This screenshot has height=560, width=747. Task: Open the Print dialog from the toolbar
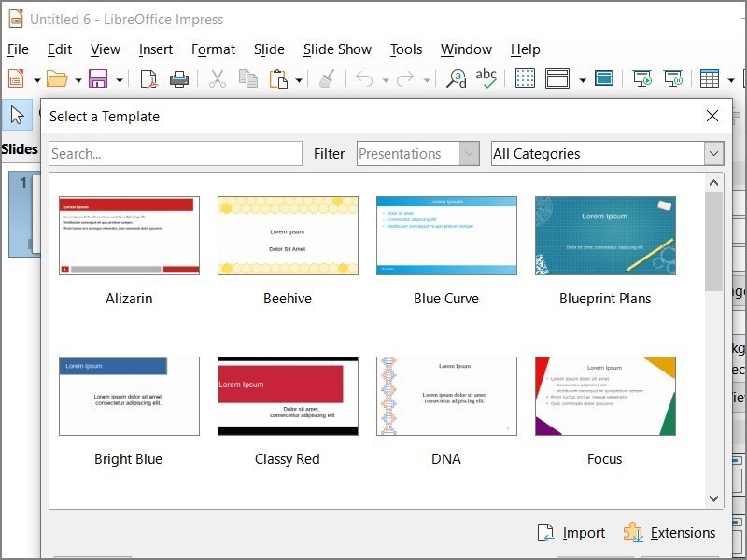coord(177,78)
